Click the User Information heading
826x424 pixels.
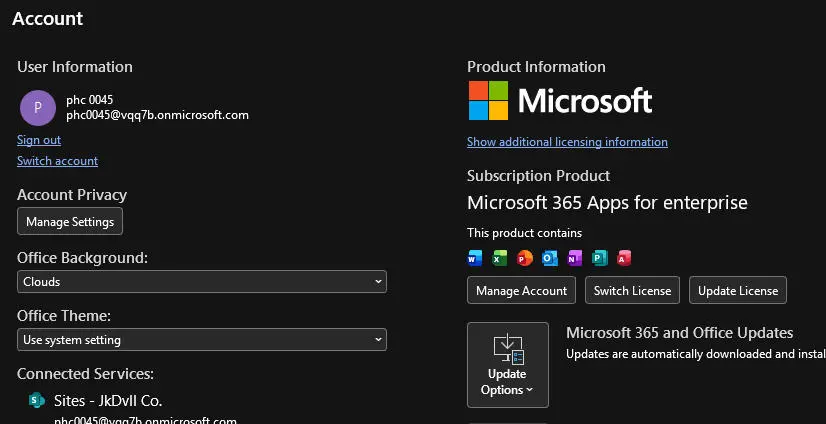coord(75,67)
